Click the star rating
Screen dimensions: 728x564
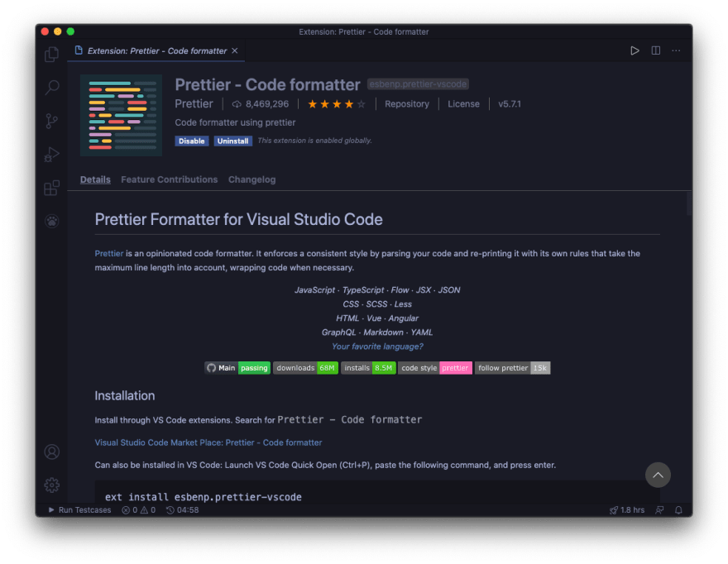(x=337, y=104)
